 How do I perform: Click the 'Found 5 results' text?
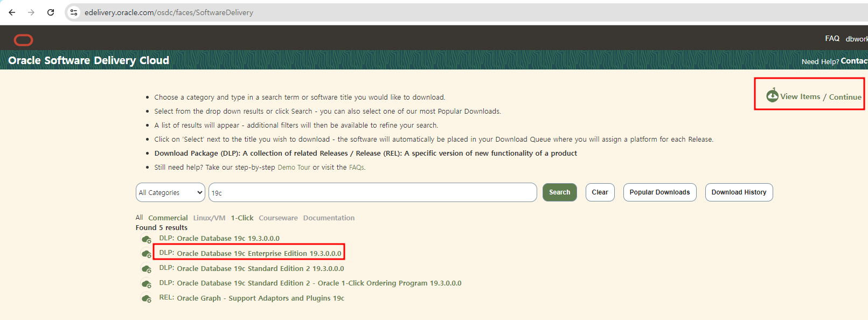tap(162, 228)
